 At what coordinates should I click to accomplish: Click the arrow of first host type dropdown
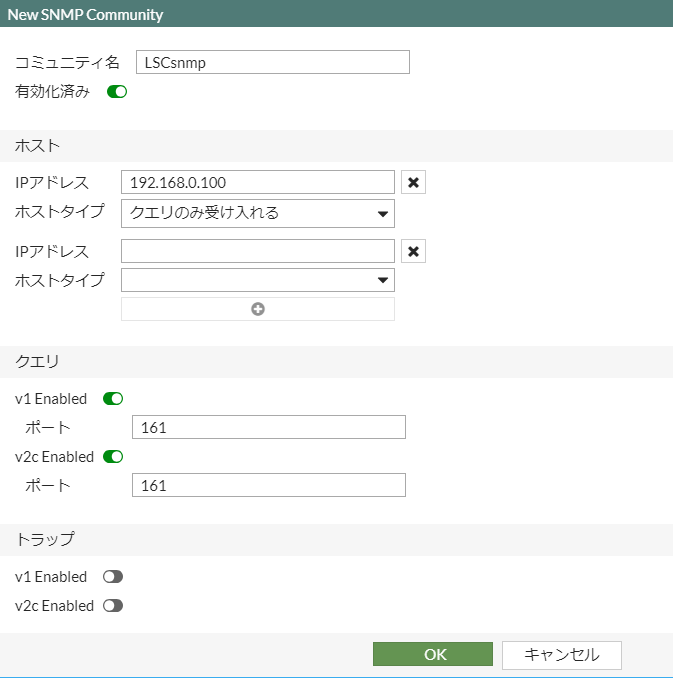[382, 214]
